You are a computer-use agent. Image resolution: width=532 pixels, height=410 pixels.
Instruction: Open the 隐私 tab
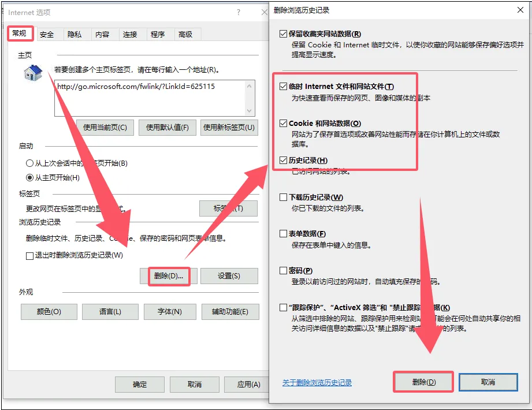[x=75, y=35]
